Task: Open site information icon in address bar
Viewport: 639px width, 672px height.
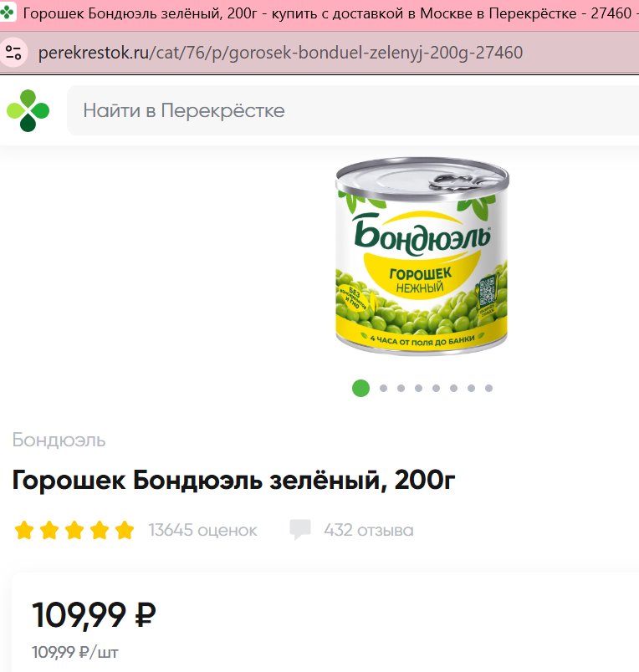Action: tap(13, 53)
